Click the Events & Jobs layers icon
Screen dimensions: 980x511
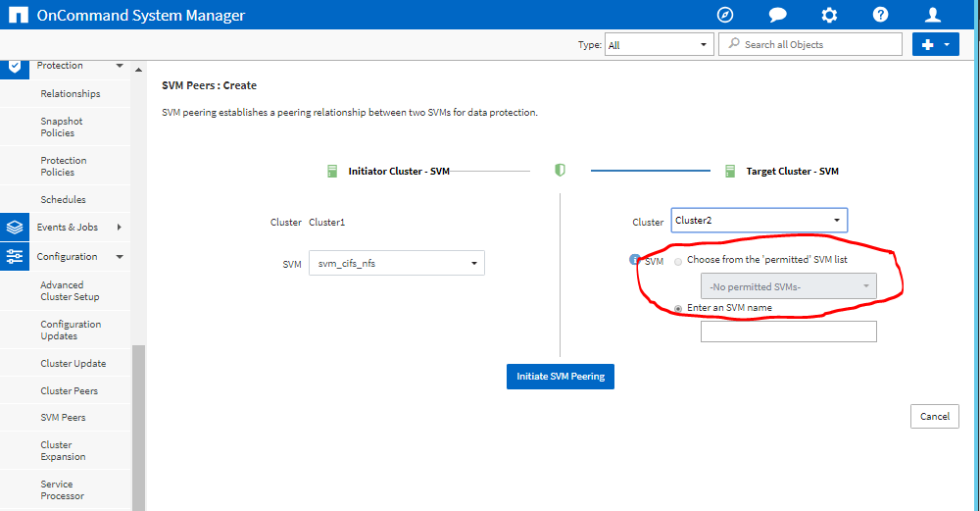15,227
